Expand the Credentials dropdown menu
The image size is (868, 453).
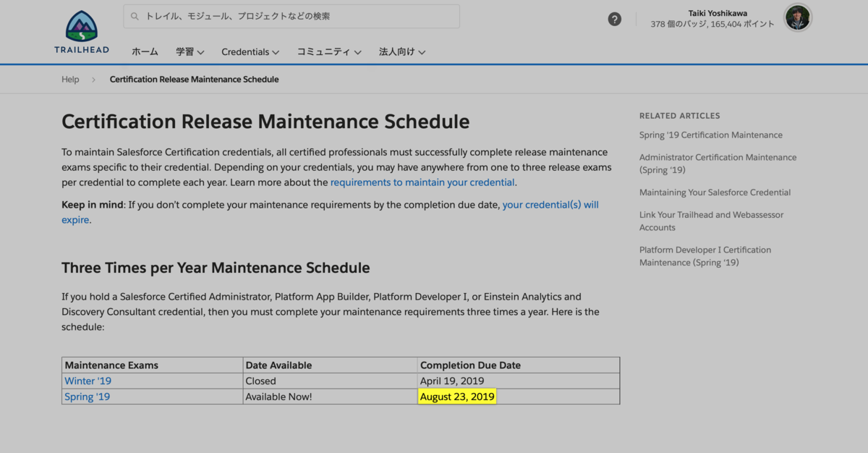(250, 51)
